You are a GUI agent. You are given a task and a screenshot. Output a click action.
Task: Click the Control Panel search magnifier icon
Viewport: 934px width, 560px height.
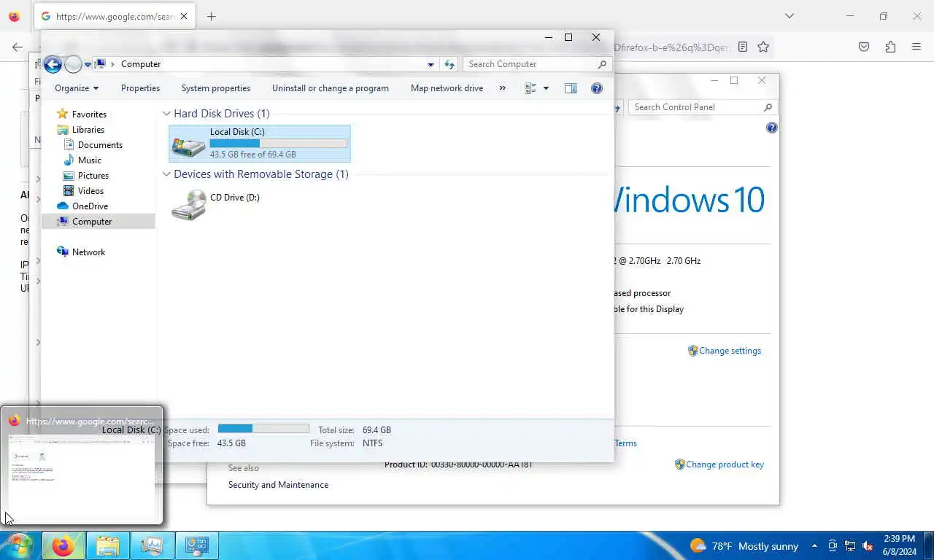[x=768, y=107]
